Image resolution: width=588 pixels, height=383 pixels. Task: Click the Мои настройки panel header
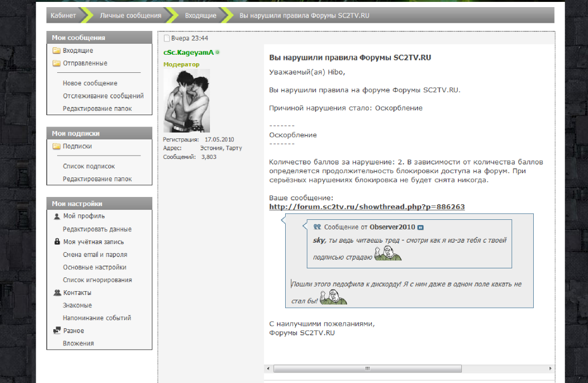coord(99,204)
